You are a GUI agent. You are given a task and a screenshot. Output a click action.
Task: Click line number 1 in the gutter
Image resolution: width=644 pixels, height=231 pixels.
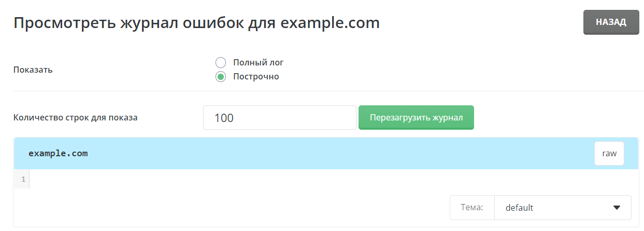click(x=23, y=180)
